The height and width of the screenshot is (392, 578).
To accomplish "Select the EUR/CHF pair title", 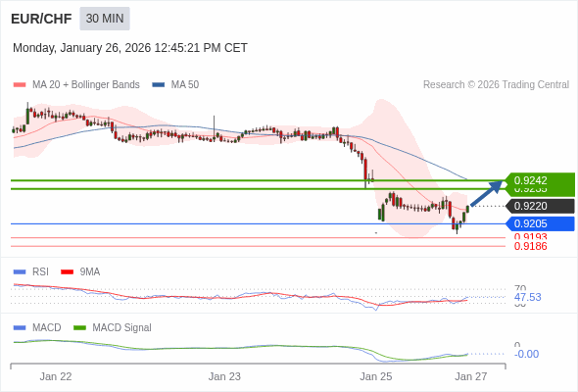I will click(x=41, y=19).
